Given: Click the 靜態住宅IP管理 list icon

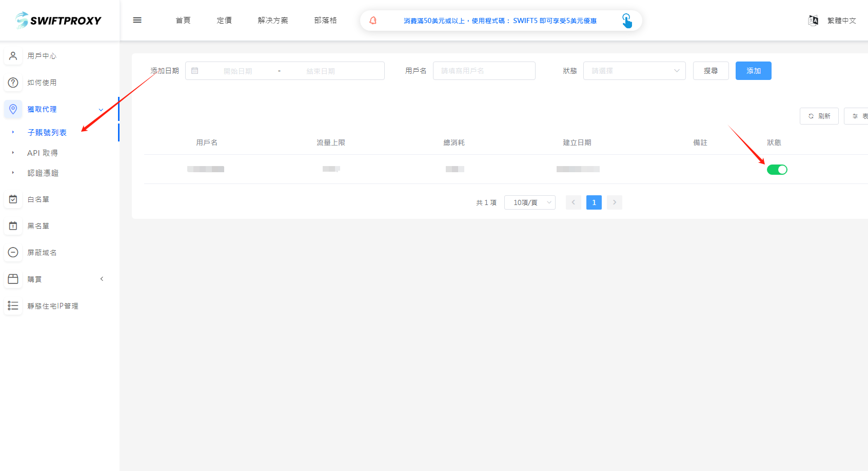Looking at the screenshot, I should 13,306.
